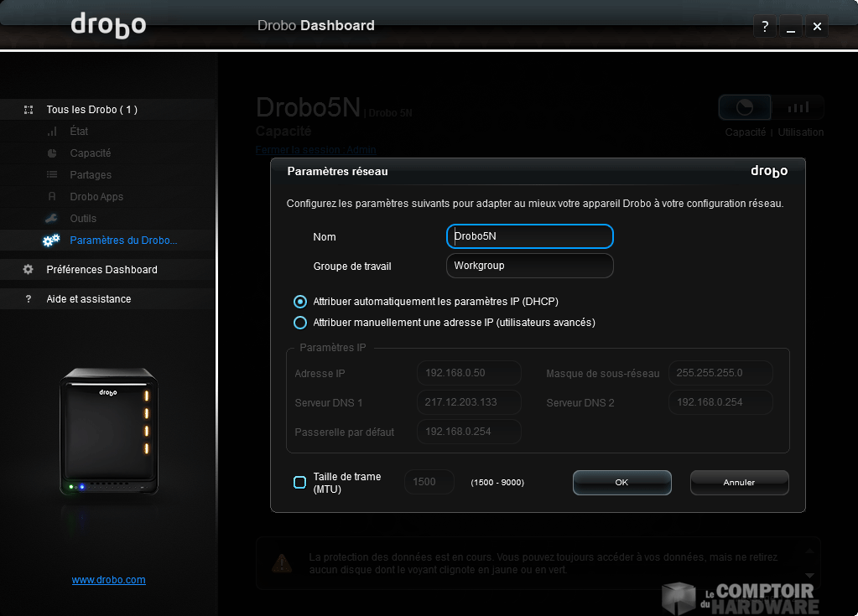Viewport: 858px width, 616px height.
Task: Select automatic IP assignment (DHCP) radio button
Action: click(300, 302)
